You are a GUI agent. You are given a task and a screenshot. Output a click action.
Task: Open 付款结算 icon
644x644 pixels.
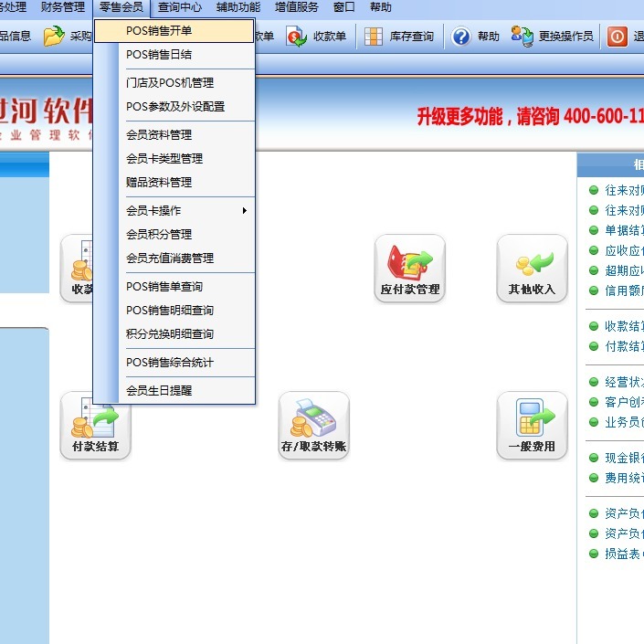pos(95,426)
